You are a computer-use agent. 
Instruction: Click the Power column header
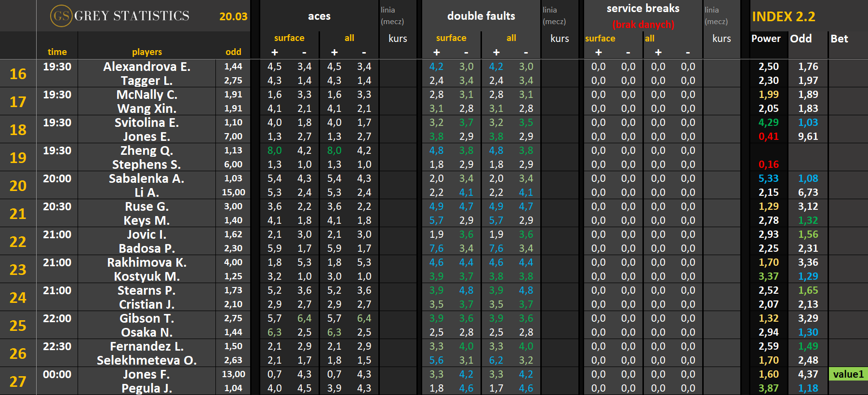[x=765, y=39]
